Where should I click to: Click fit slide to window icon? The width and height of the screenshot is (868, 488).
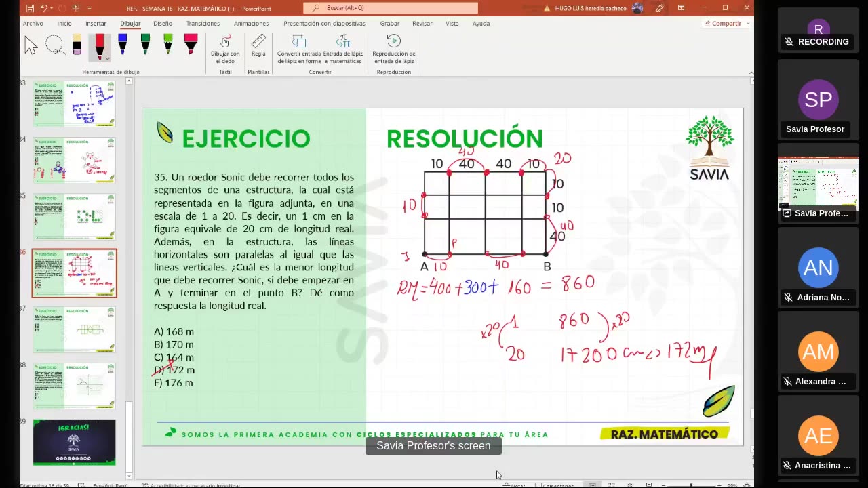pyautogui.click(x=747, y=485)
